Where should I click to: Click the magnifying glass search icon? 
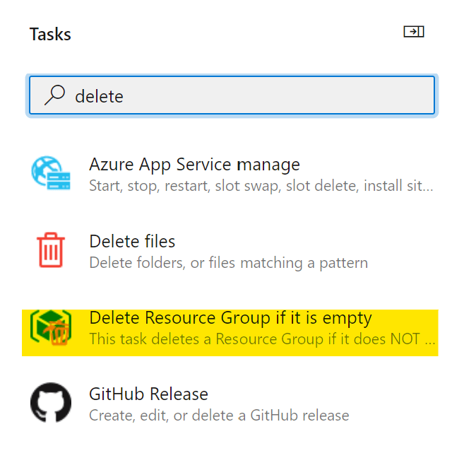coord(54,95)
